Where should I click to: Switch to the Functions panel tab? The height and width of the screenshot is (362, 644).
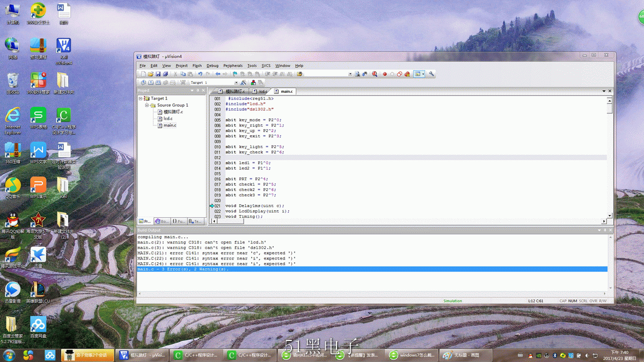click(179, 221)
